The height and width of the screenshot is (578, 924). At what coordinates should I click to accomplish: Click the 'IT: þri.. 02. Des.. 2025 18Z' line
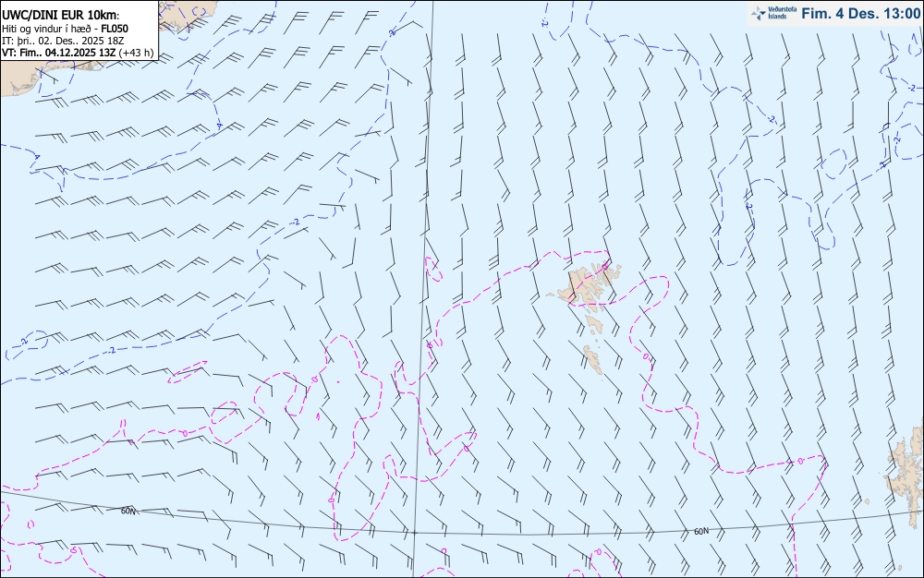[x=63, y=41]
